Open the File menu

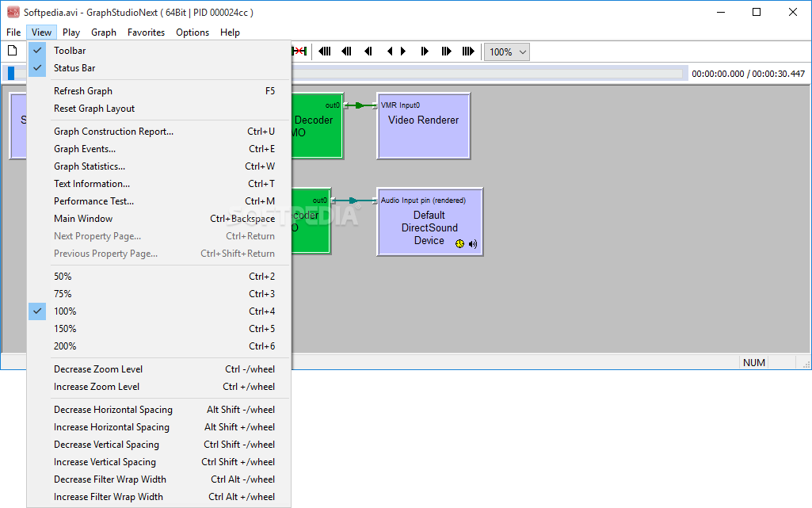coord(13,32)
